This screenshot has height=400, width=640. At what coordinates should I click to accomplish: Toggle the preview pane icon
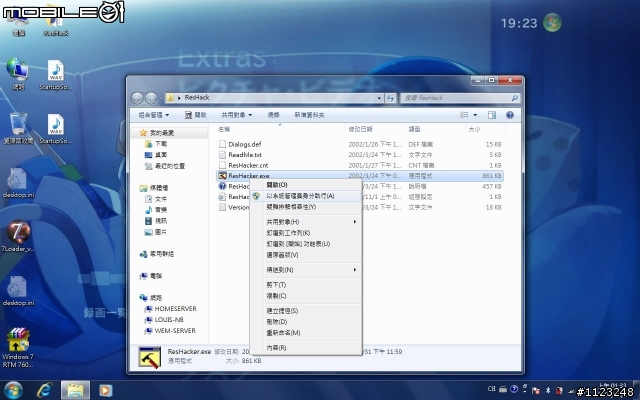point(492,115)
